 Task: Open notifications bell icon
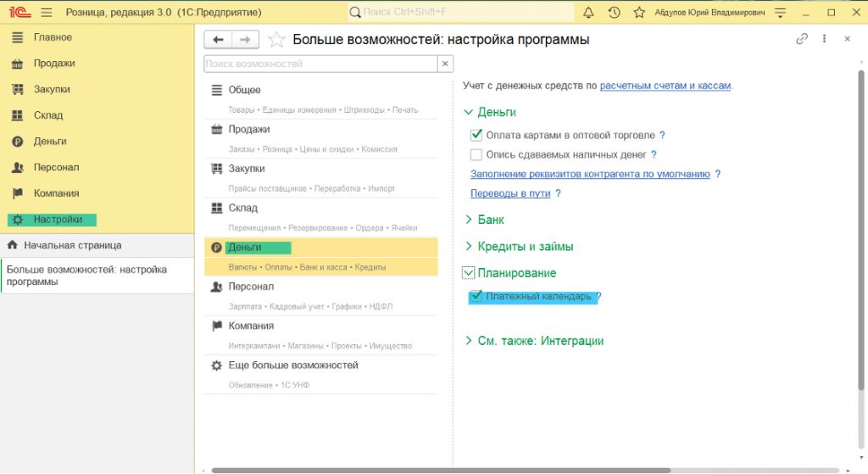[x=588, y=12]
